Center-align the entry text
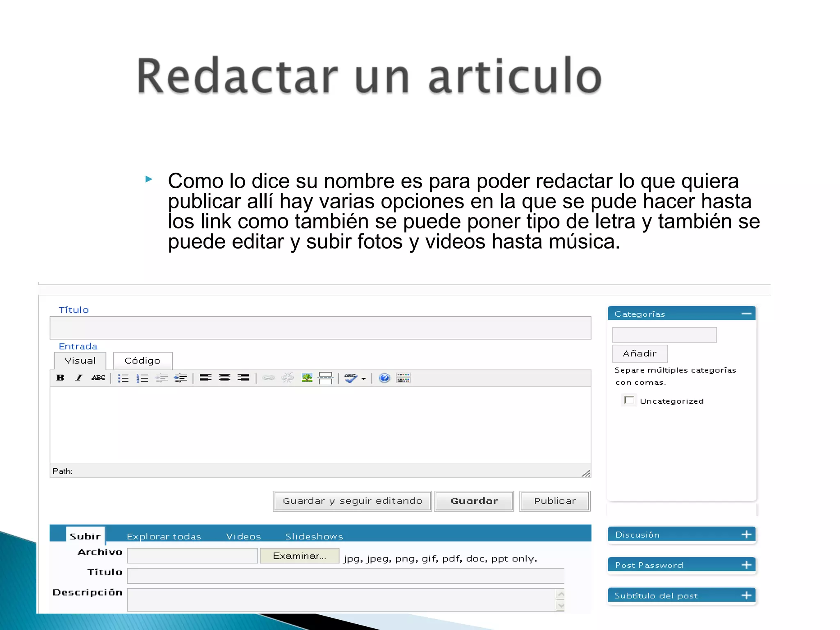The height and width of the screenshot is (630, 840). 224,378
